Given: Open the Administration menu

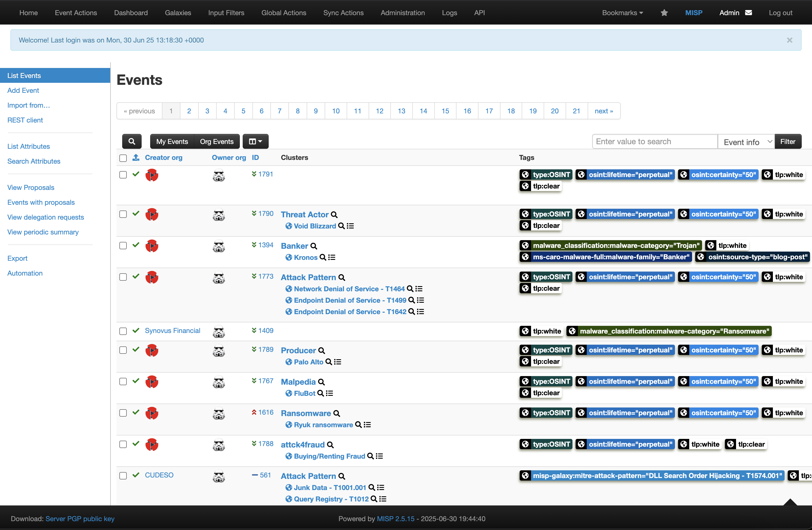Looking at the screenshot, I should coord(403,13).
